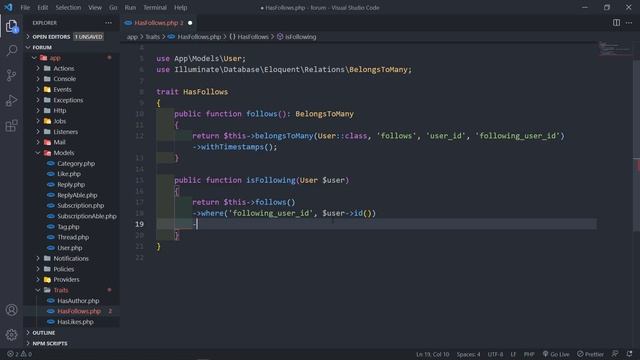Viewport: 640px width, 360px height.
Task: Open HasLikes.php file
Action: 71,322
